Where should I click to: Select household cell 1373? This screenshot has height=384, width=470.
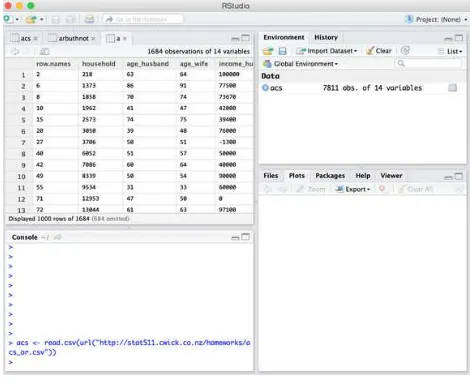(x=89, y=86)
